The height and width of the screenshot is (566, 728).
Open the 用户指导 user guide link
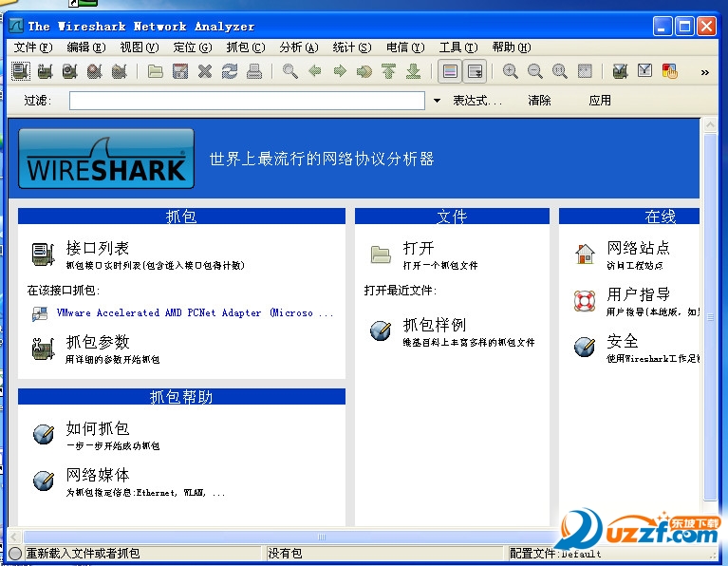(x=638, y=294)
